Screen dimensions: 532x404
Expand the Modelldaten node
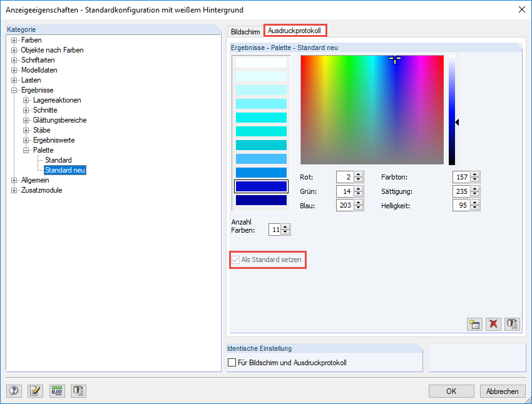(14, 70)
